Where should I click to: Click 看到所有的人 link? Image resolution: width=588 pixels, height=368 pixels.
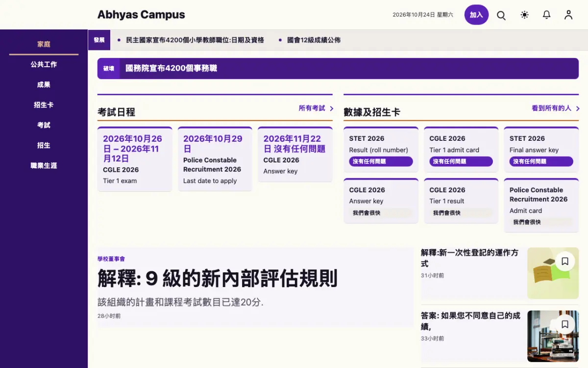pyautogui.click(x=551, y=108)
